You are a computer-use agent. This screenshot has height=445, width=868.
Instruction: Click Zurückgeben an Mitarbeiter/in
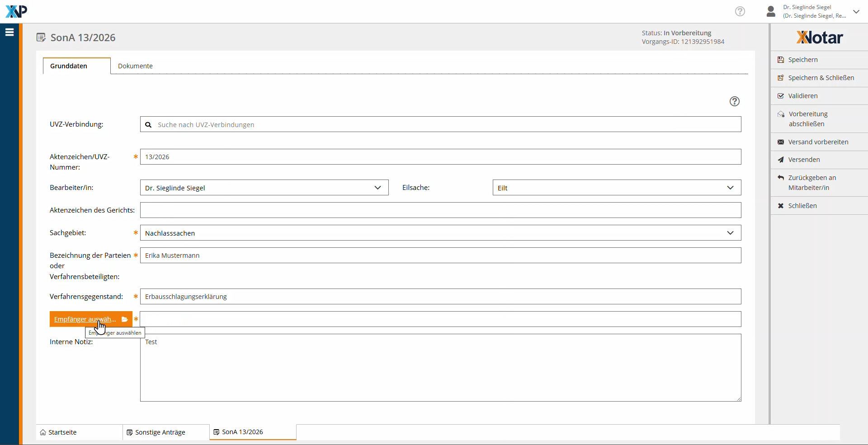(811, 183)
